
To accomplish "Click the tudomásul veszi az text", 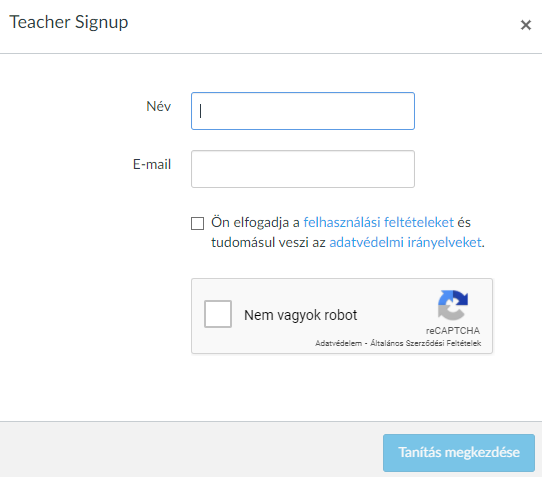I will (x=268, y=242).
